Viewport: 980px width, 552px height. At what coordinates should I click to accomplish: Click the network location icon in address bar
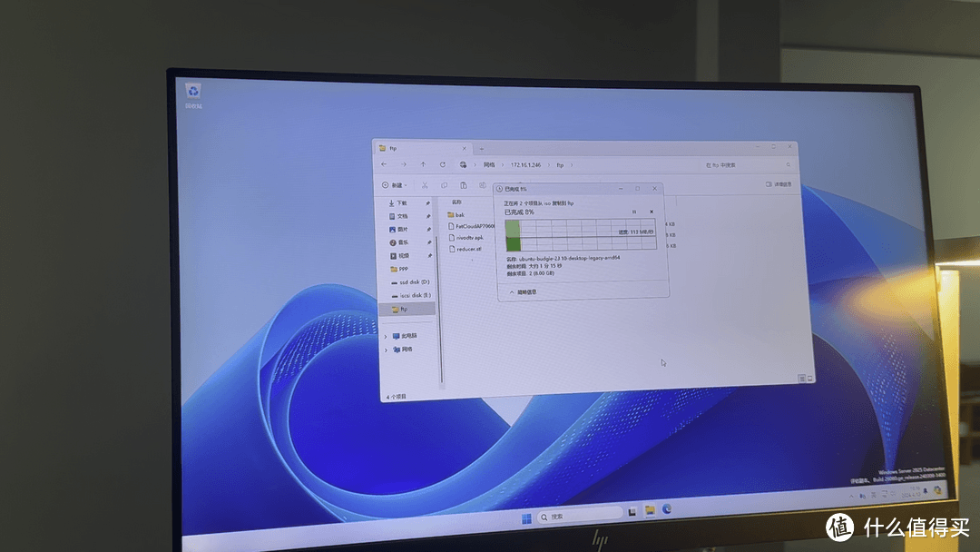click(x=463, y=165)
